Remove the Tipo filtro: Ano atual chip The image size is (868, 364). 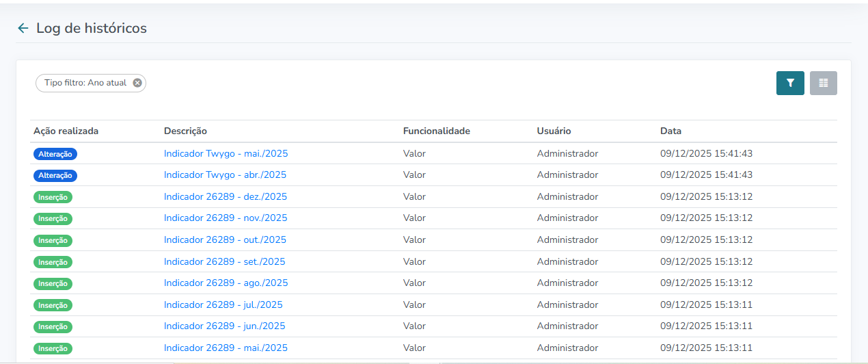click(x=137, y=83)
